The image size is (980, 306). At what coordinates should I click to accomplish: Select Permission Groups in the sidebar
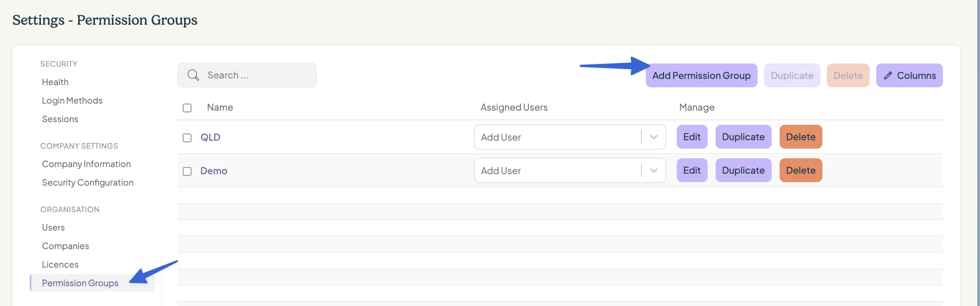click(92, 283)
